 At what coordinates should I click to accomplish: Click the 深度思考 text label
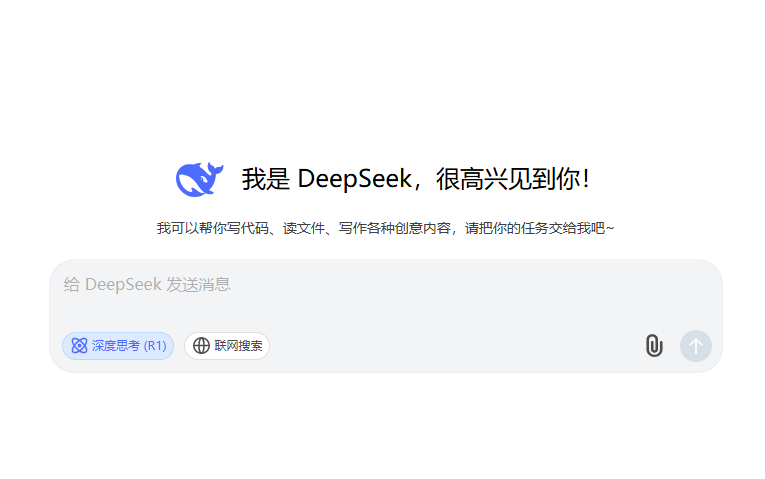click(116, 346)
